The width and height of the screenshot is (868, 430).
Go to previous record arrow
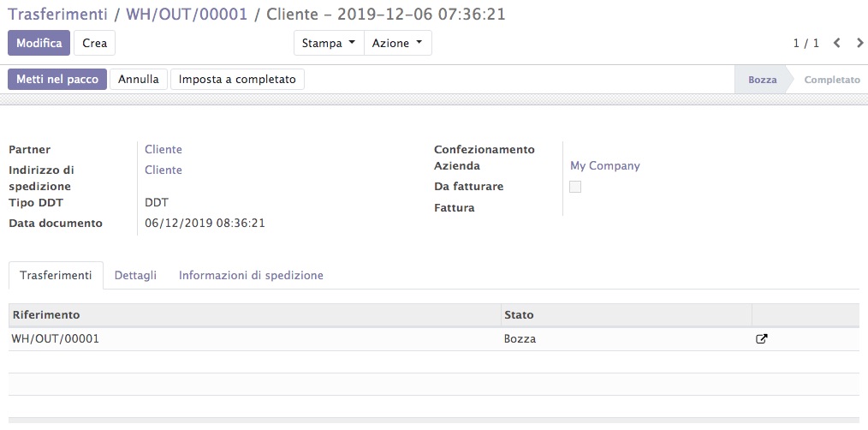[x=837, y=43]
